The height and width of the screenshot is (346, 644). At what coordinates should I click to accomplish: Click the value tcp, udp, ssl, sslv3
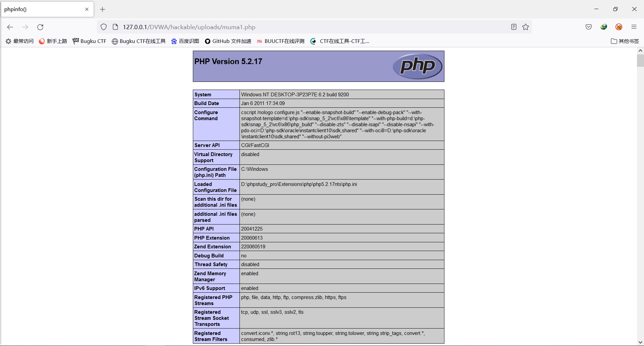(272, 312)
